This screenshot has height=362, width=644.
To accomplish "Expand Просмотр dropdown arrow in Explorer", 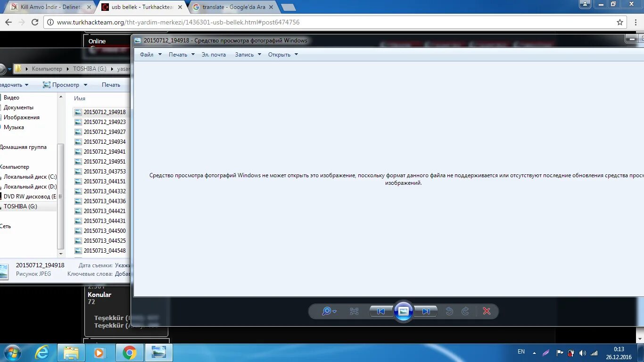I will [85, 85].
